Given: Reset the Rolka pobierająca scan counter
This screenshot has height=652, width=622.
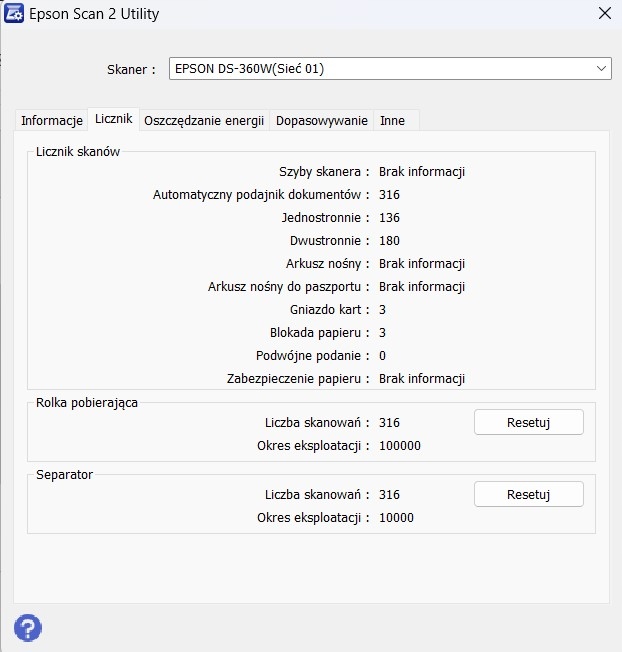Looking at the screenshot, I should 528,422.
